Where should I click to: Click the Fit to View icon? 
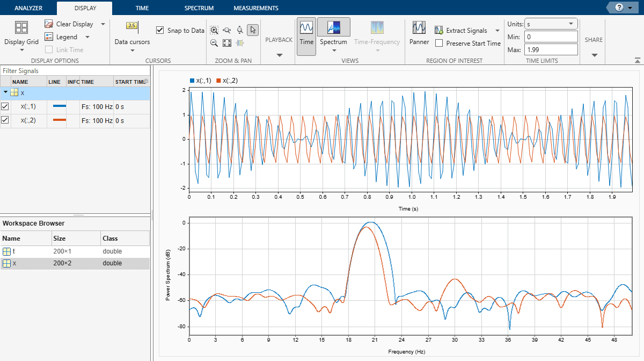coord(227,43)
